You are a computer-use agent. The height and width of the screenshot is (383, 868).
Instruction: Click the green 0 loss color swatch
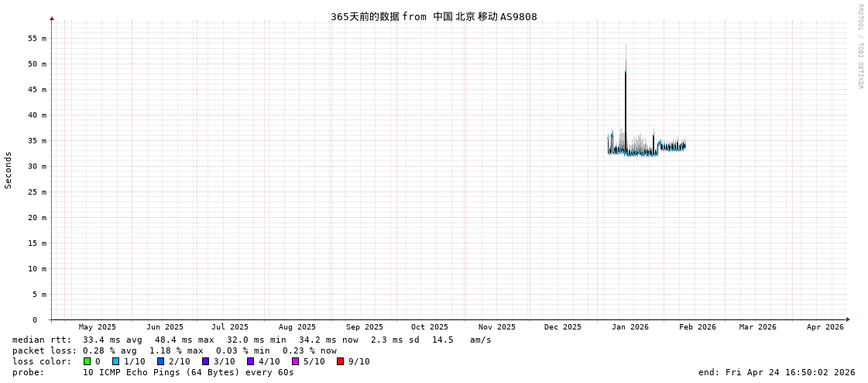tap(87, 361)
